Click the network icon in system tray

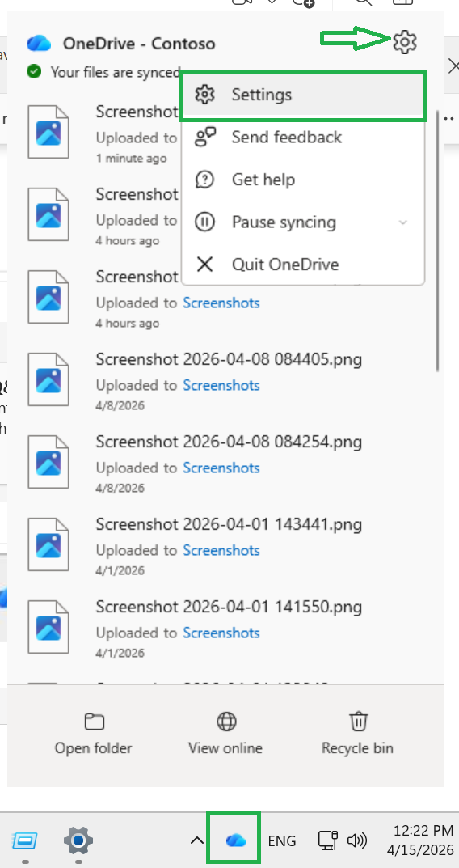[x=328, y=840]
